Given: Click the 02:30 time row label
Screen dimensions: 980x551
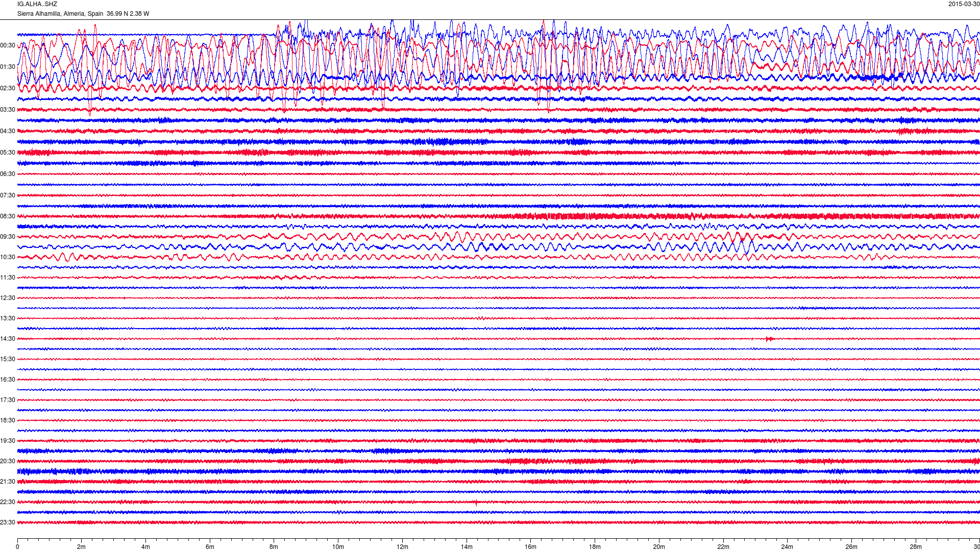Looking at the screenshot, I should pos(8,88).
